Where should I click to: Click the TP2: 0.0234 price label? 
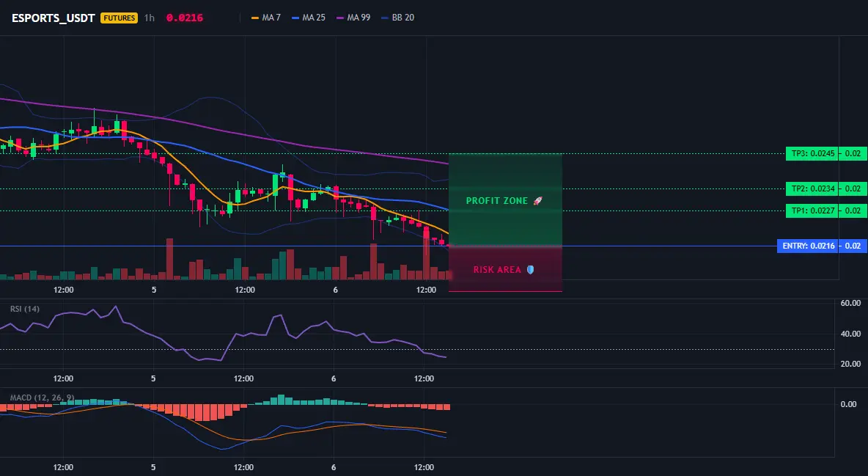tap(812, 188)
